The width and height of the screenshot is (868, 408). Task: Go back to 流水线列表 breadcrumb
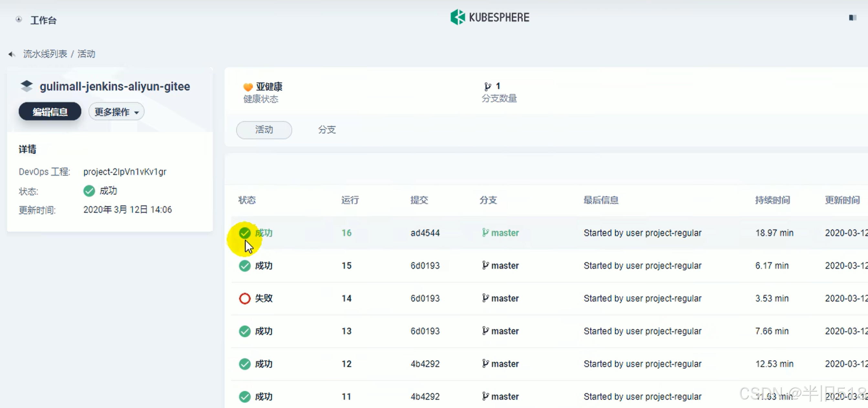45,54
